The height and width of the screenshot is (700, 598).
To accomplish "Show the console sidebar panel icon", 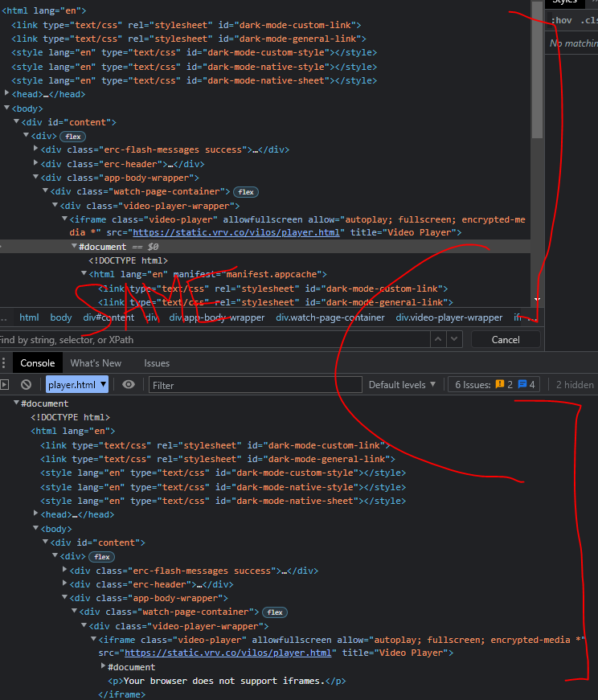I will pos(5,384).
